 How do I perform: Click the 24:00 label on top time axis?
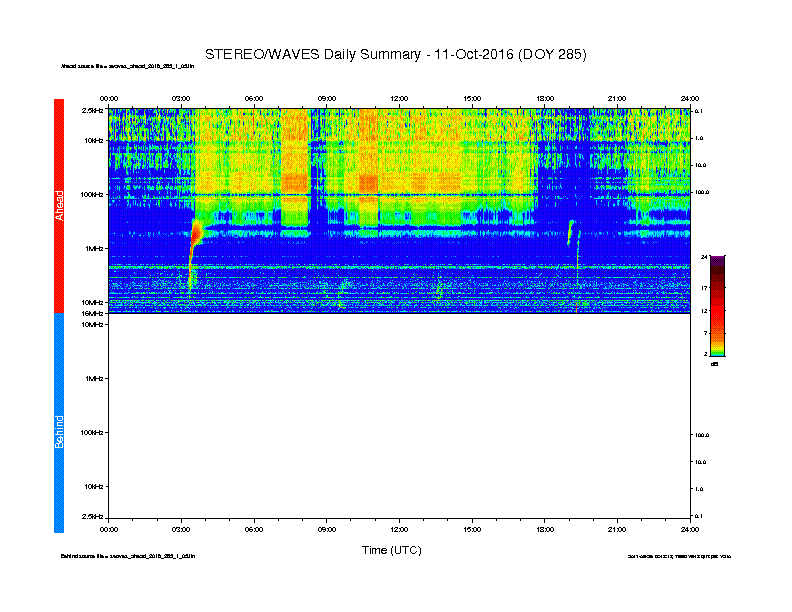689,98
